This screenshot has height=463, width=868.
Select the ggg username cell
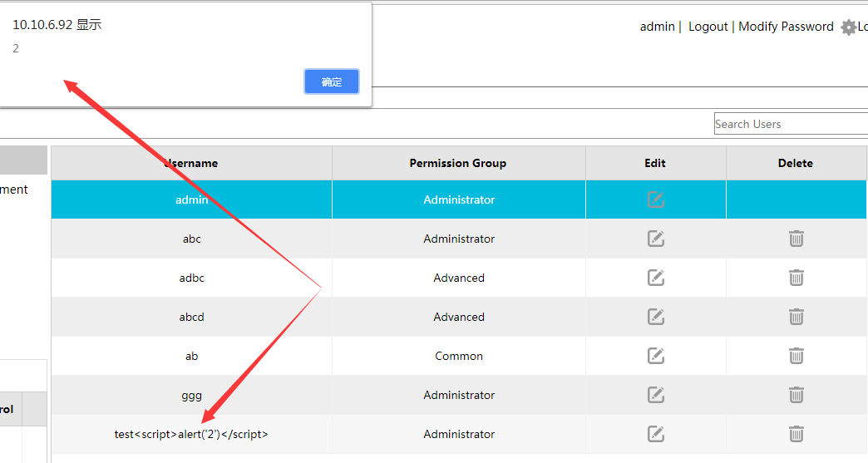coord(191,395)
